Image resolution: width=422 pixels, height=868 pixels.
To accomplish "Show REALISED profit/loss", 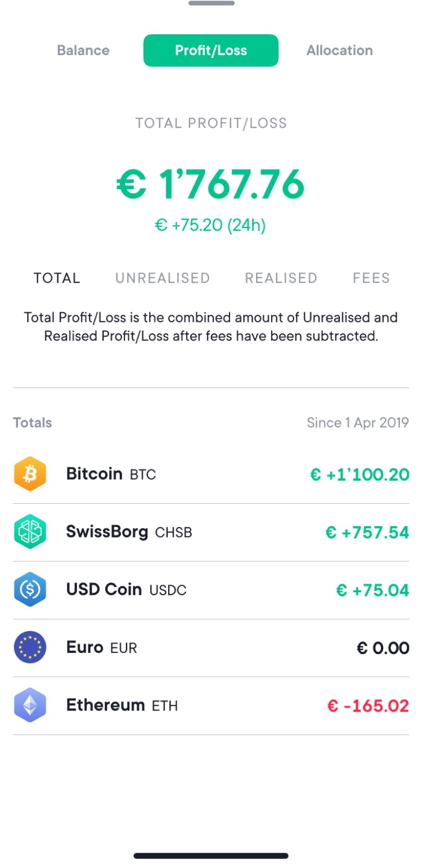I will pyautogui.click(x=281, y=278).
